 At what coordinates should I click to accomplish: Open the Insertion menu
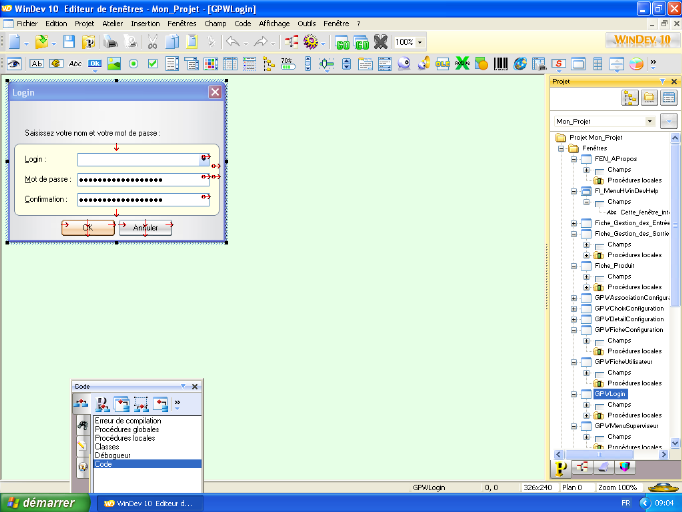[145, 22]
